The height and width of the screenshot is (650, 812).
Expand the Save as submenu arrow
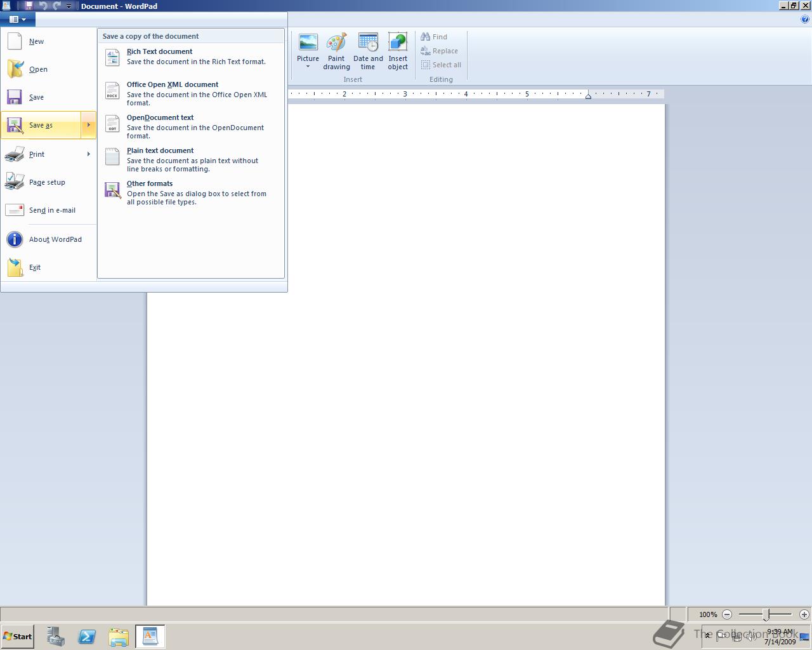pyautogui.click(x=89, y=125)
